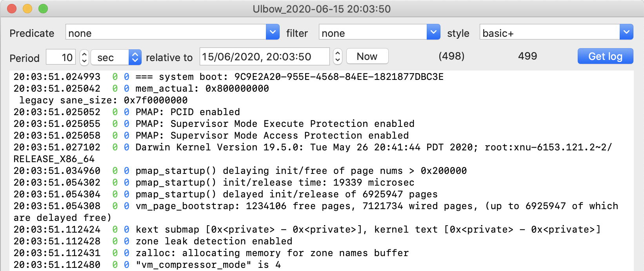Click the filter combo box showing none

(x=373, y=33)
